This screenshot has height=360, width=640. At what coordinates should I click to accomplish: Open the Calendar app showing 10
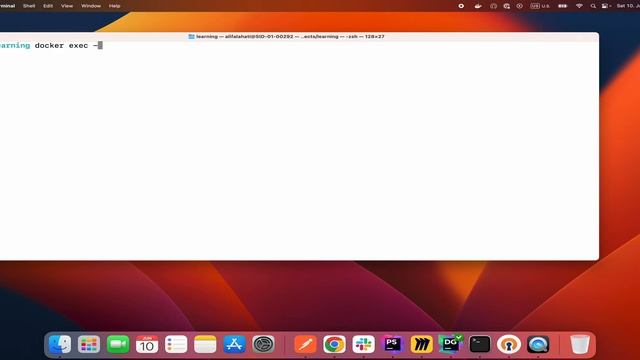pos(147,344)
